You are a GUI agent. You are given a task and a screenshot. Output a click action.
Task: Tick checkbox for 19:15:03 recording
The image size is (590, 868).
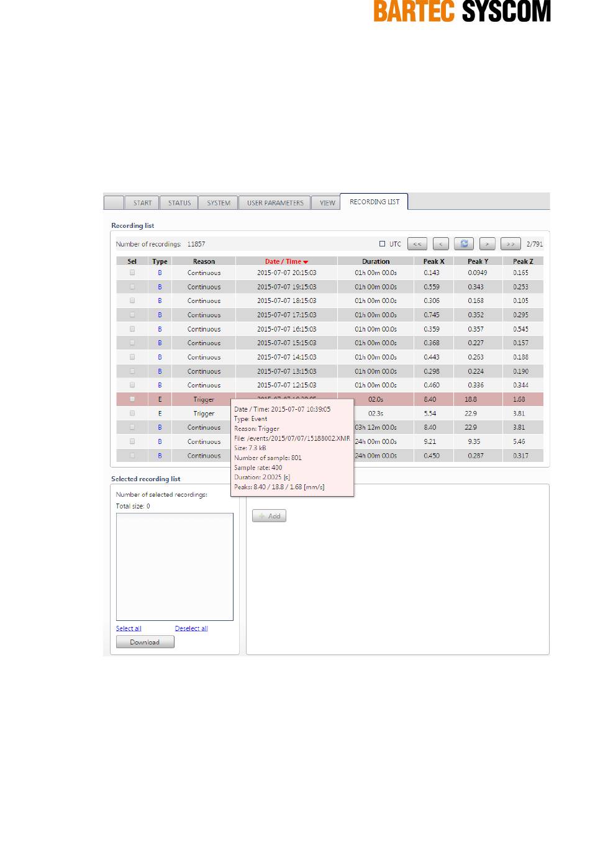click(132, 287)
